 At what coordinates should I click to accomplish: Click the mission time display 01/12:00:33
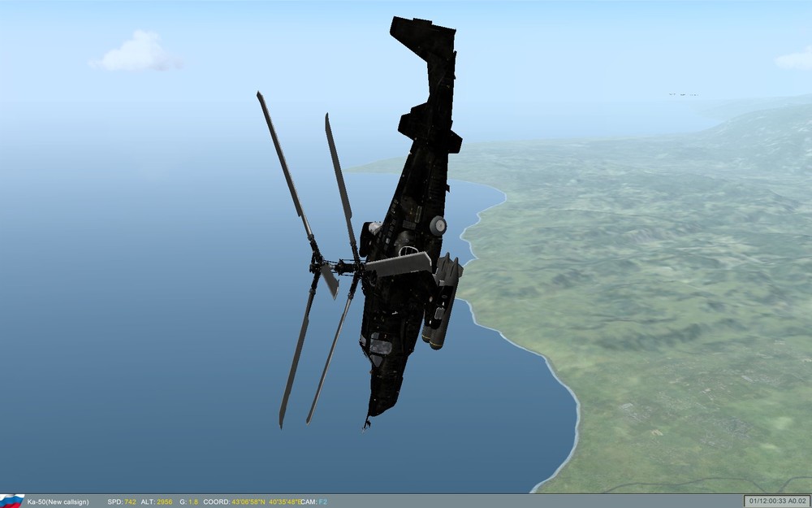pos(767,499)
